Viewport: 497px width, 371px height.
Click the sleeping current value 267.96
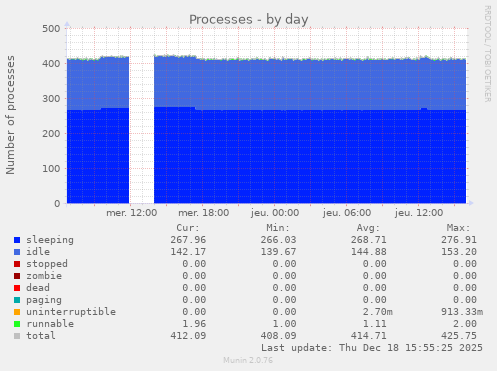(x=188, y=240)
